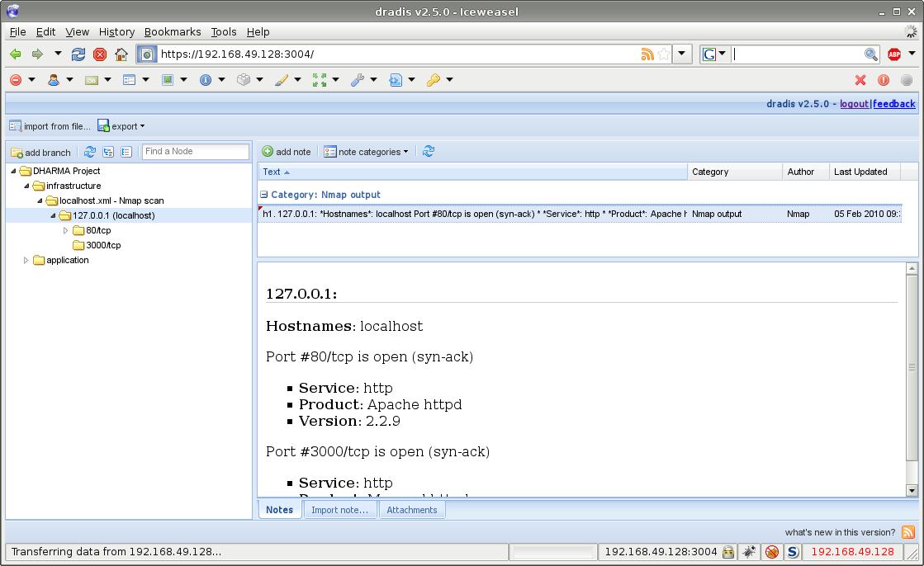The width and height of the screenshot is (924, 566).
Task: Click the expand-all tree icon
Action: pyautogui.click(x=107, y=152)
